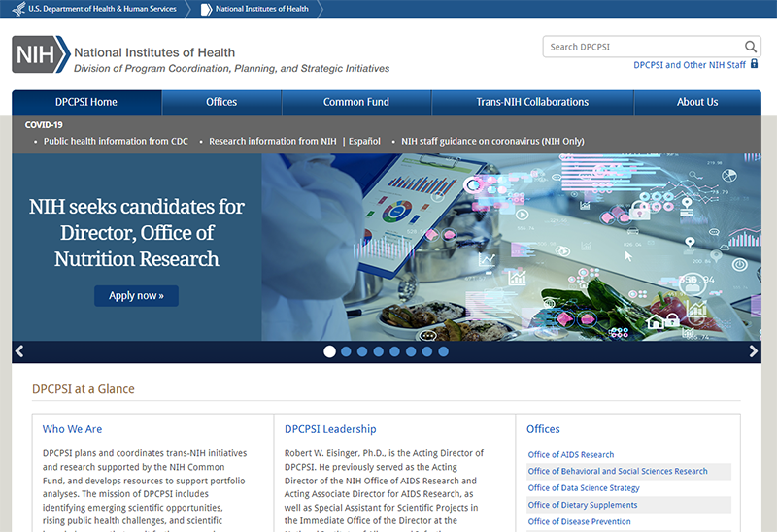This screenshot has height=532, width=777.
Task: Open the DPCPSI Home tab
Action: [86, 103]
